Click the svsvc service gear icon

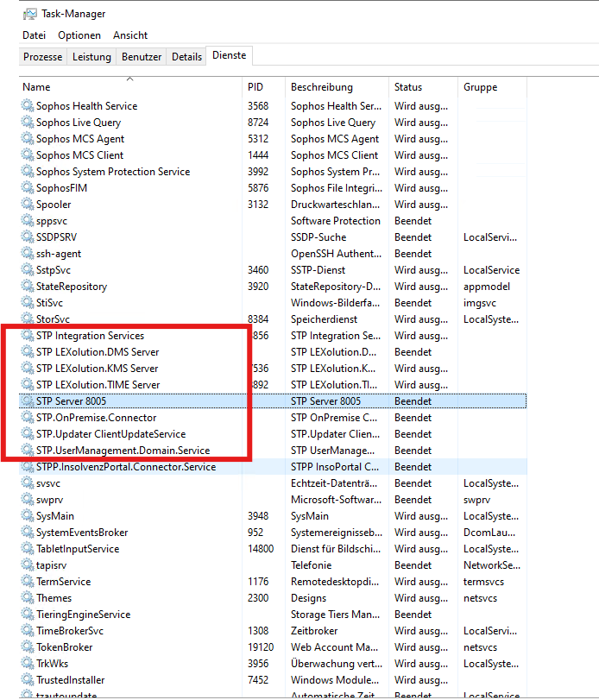pos(28,483)
